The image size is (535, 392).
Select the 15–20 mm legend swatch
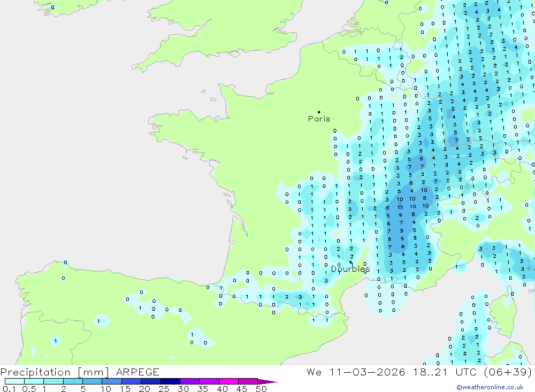click(x=132, y=381)
